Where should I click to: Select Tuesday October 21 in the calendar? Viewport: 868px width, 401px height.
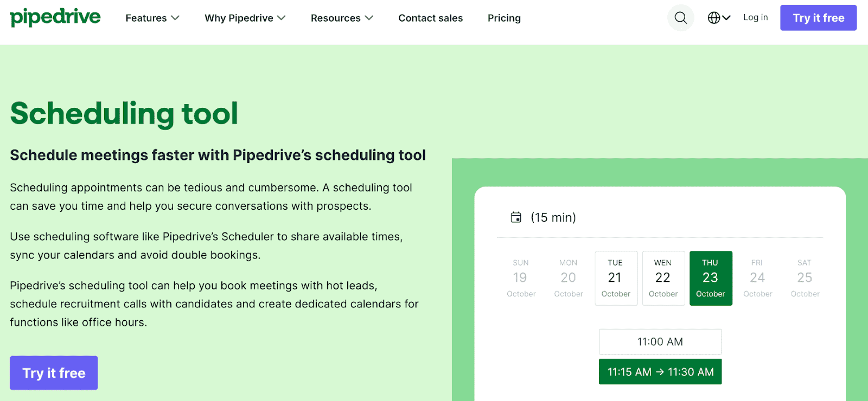point(616,277)
